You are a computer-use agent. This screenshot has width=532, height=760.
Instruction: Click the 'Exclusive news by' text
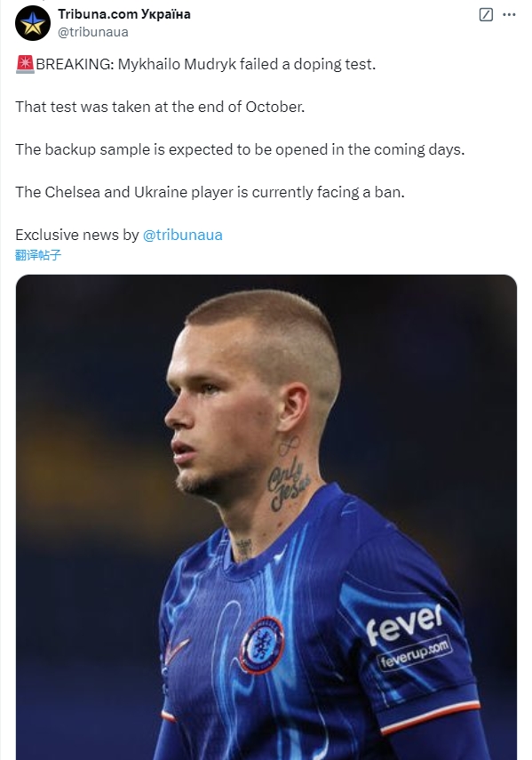pyautogui.click(x=77, y=235)
